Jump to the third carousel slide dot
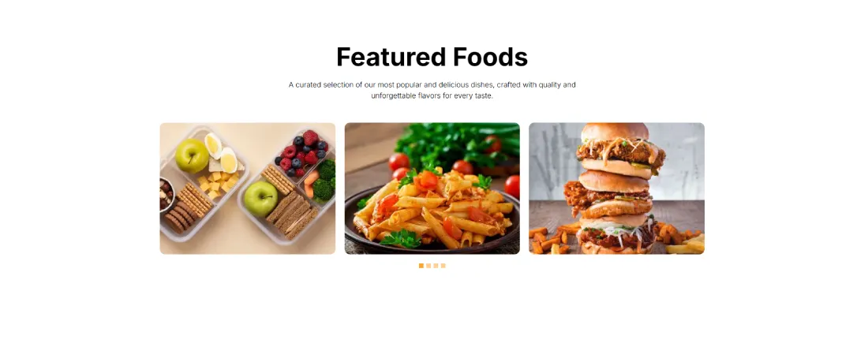Screen dimensions: 868x362 (436, 266)
